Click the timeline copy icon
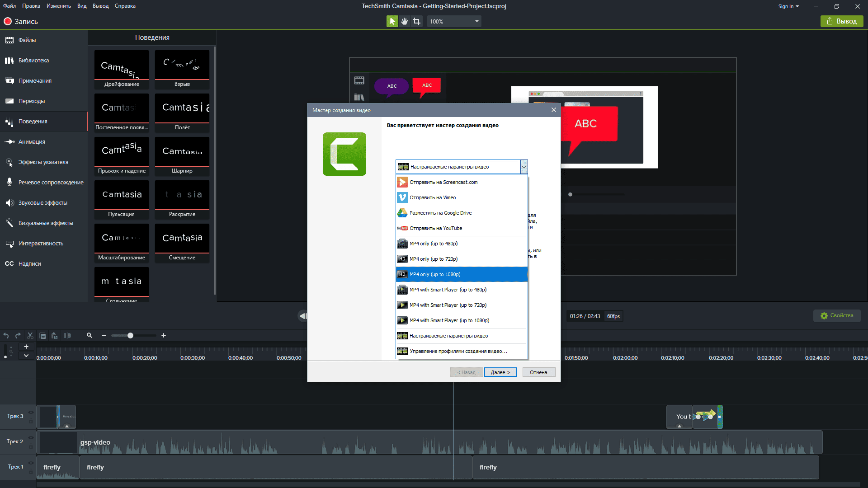 point(42,336)
